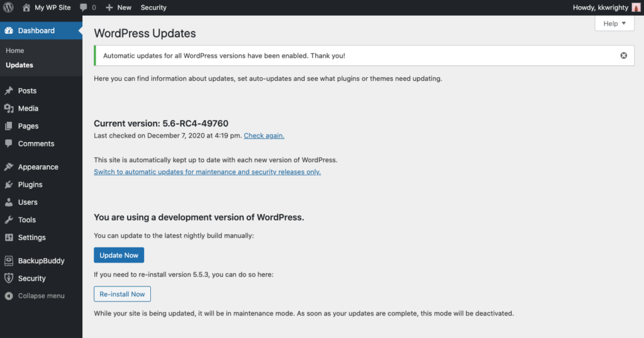Click the Pages icon in sidebar
The height and width of the screenshot is (338, 644).
[x=9, y=126]
